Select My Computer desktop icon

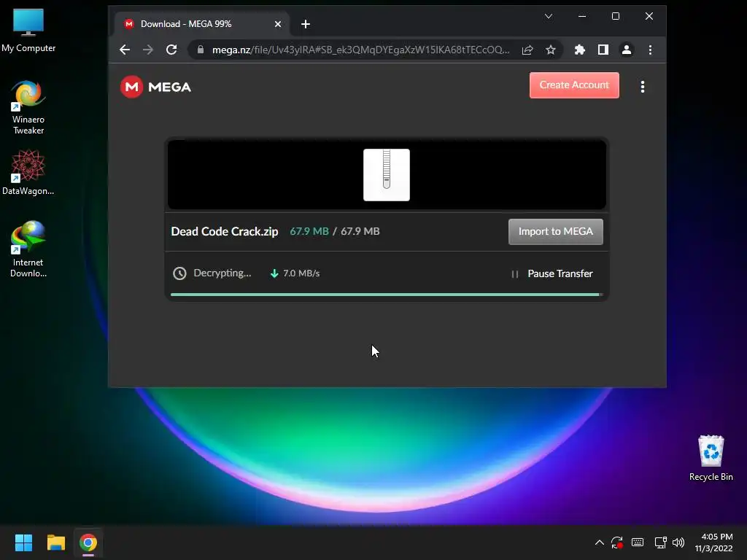coord(28,30)
